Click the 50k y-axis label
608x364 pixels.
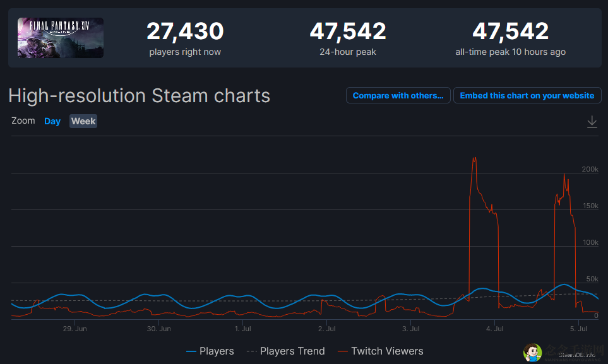pos(592,279)
